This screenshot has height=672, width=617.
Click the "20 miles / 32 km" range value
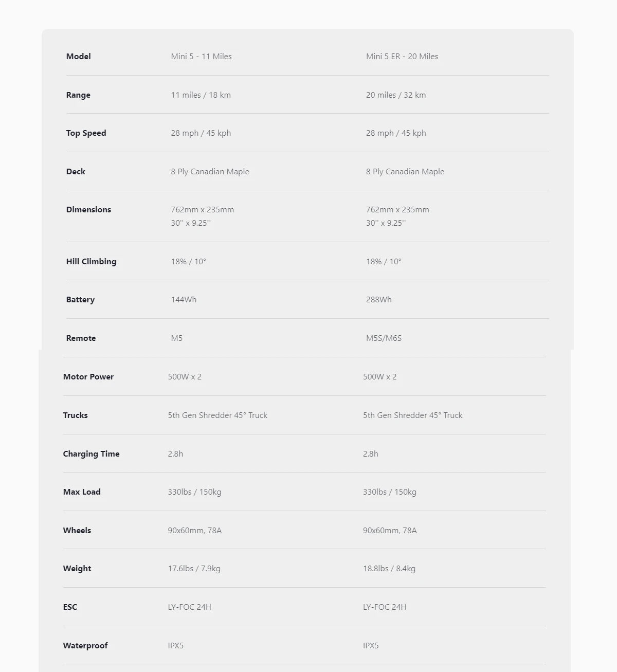[395, 95]
